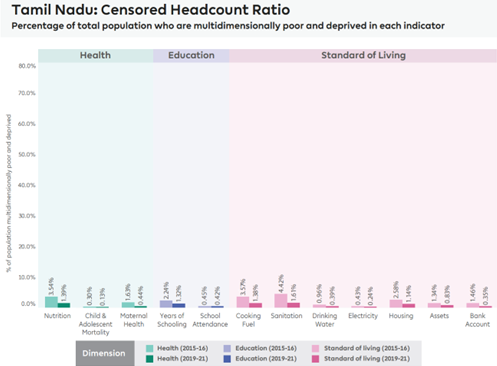Click the Health (2019-21) legend swatch
The image size is (497, 366).
pos(150,359)
